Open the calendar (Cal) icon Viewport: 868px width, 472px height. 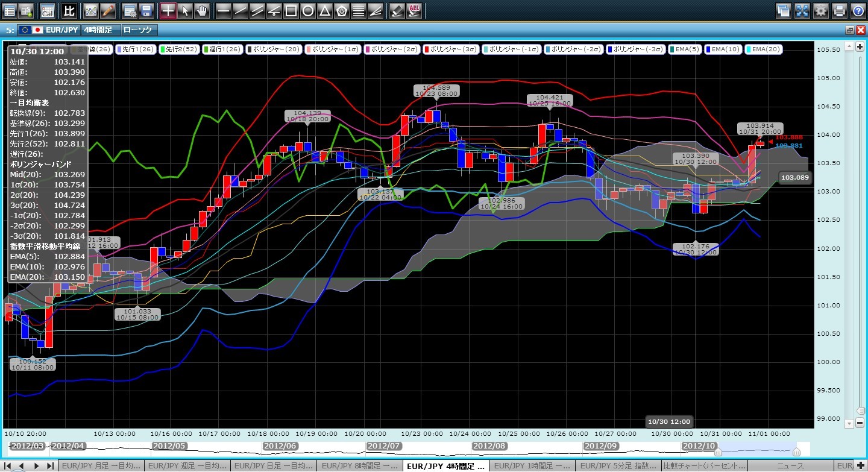click(47, 10)
